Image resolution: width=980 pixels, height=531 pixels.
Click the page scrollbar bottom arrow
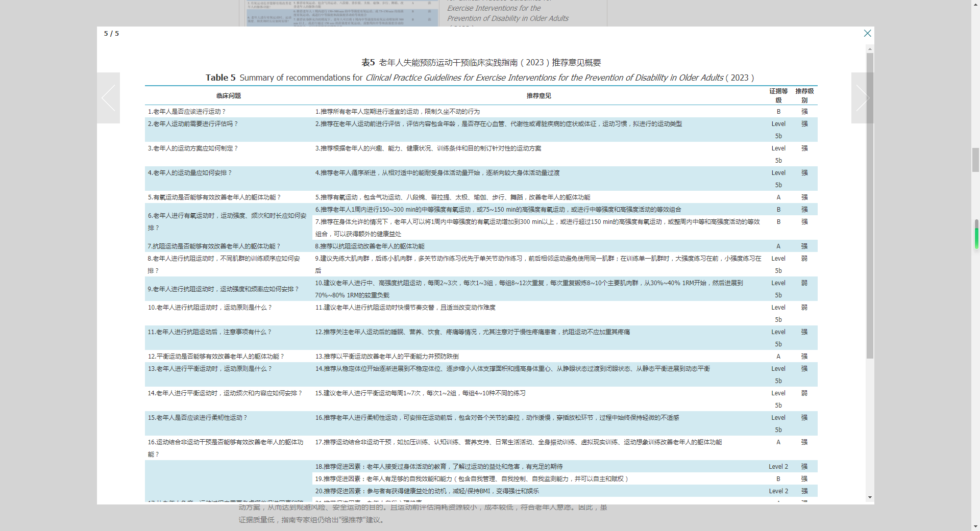tap(975, 527)
